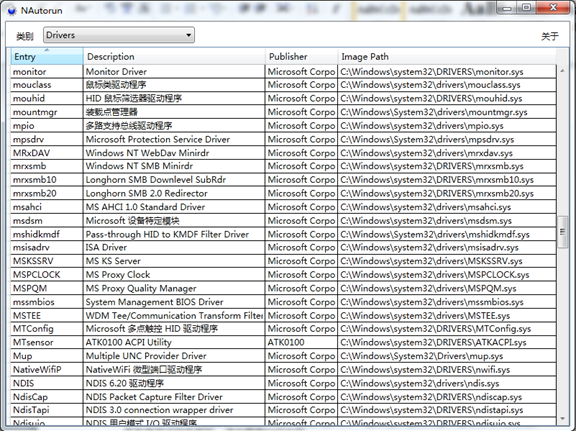The height and width of the screenshot is (431, 576).
Task: Click 'ATK0100 ACPI Utility' description
Action: [x=129, y=342]
